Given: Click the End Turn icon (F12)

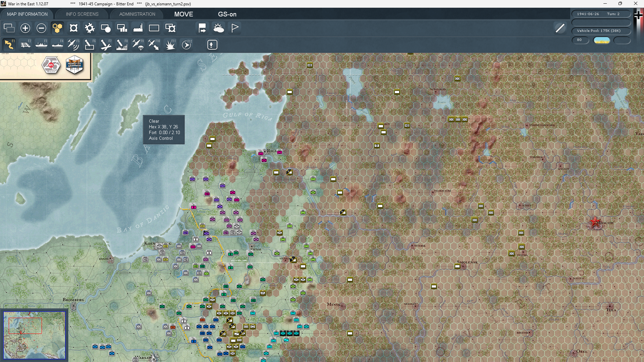Looking at the screenshot, I should [x=186, y=45].
